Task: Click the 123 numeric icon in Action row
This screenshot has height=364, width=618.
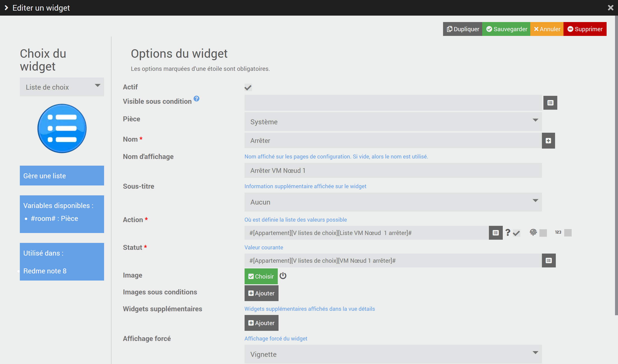Action: (x=558, y=232)
